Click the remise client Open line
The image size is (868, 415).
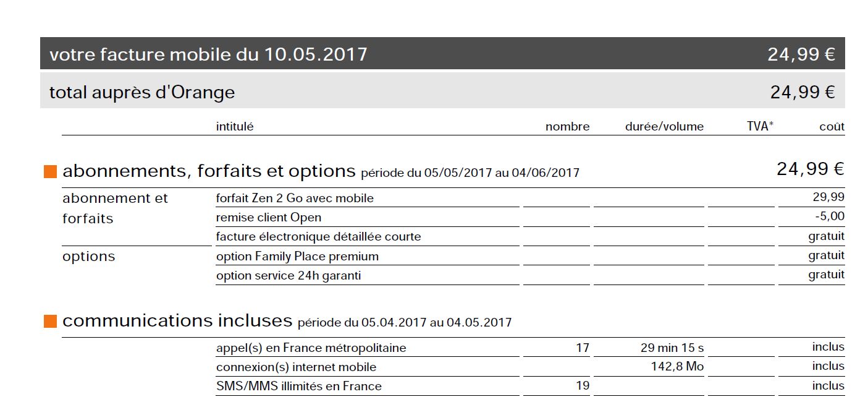coord(269,218)
